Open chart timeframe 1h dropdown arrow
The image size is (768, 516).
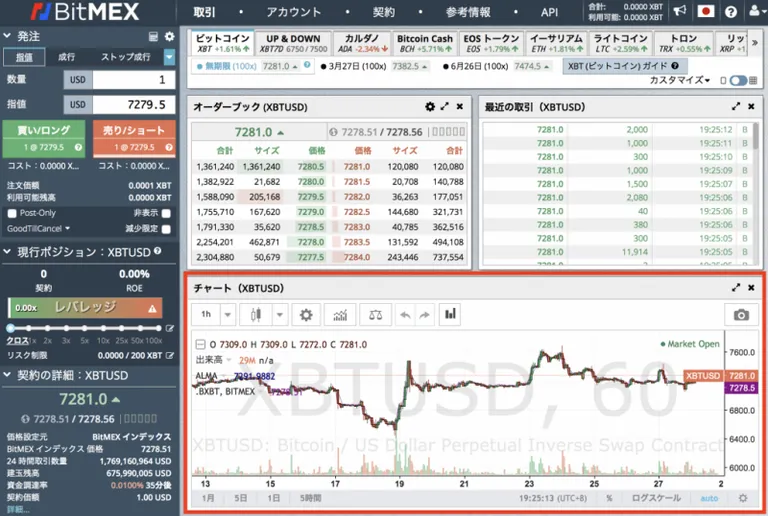[228, 315]
